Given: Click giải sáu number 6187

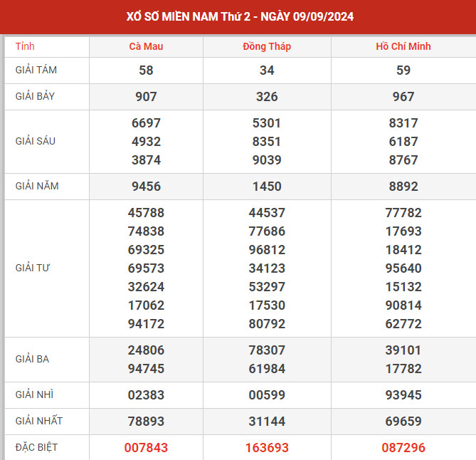Looking at the screenshot, I should point(403,142).
